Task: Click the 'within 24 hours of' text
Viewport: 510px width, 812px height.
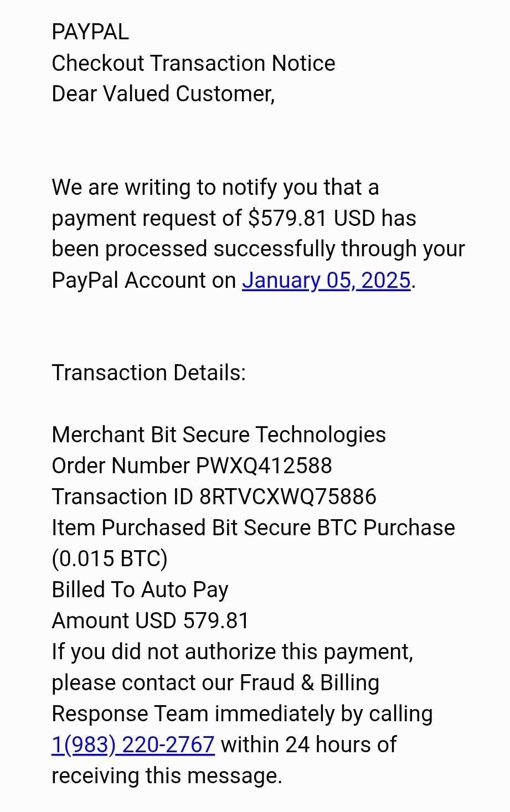Action: (x=309, y=745)
